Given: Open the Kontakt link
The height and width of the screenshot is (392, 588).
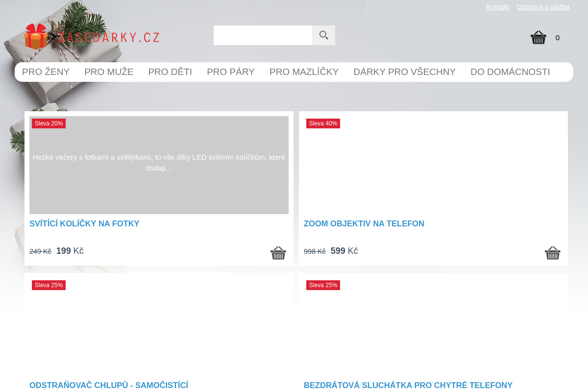Looking at the screenshot, I should point(497,7).
